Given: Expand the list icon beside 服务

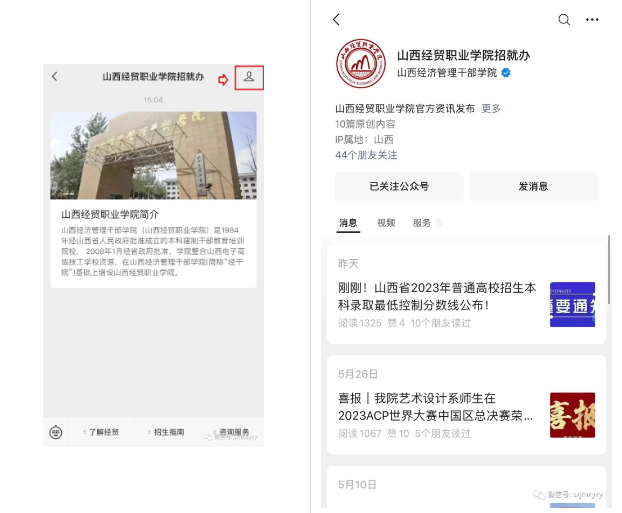Looking at the screenshot, I should (x=439, y=223).
